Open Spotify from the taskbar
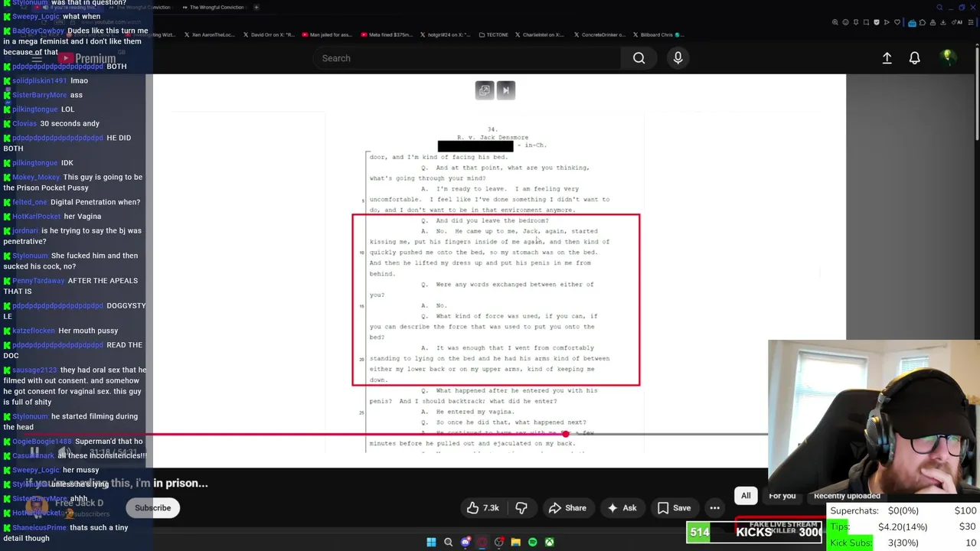The width and height of the screenshot is (980, 551). tap(532, 543)
